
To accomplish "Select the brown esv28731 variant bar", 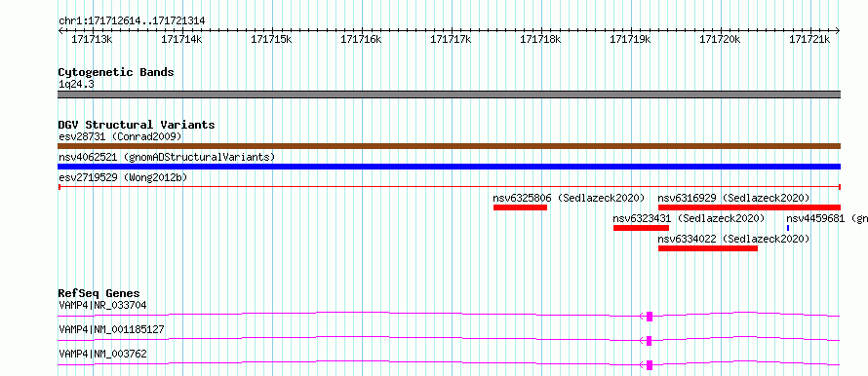I will pos(449,146).
